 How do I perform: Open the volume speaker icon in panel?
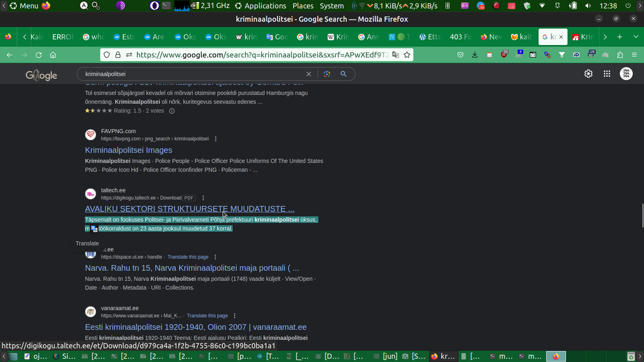[x=588, y=6]
